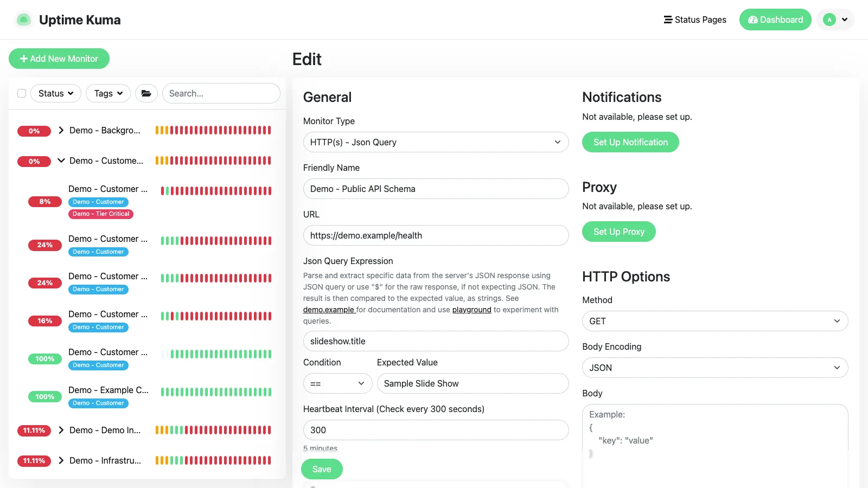Edit the Heartbeat Interval field
Image resolution: width=868 pixels, height=488 pixels.
click(x=436, y=430)
